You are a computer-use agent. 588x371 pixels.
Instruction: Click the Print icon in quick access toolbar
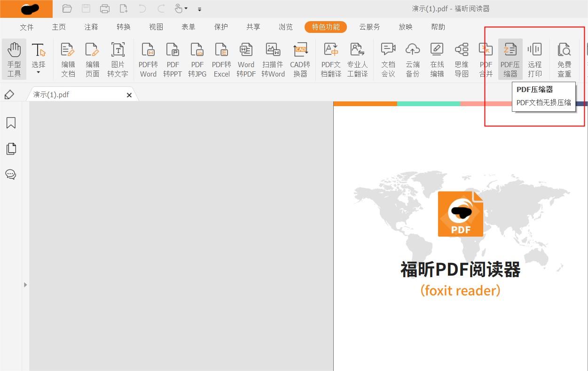105,8
